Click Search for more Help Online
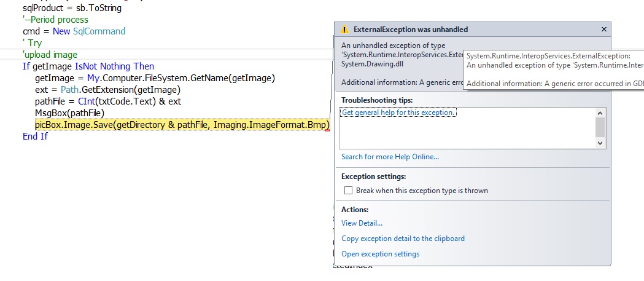This screenshot has width=644, height=281. coord(390,157)
